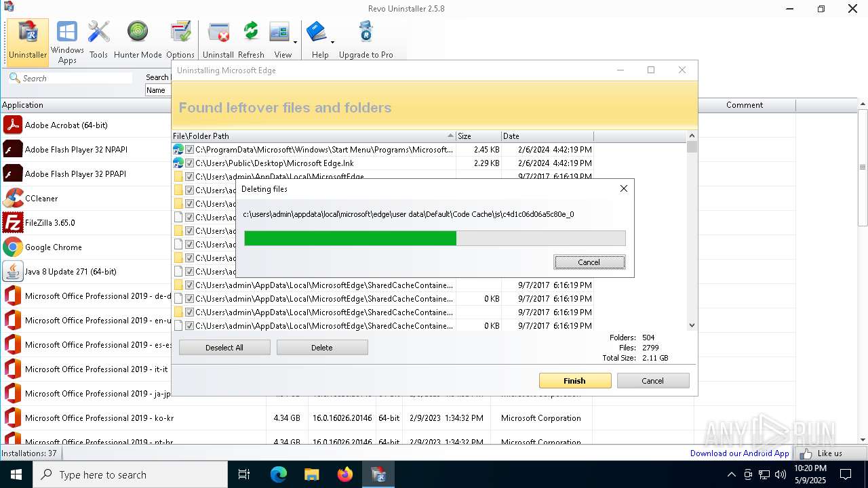868x488 pixels.
Task: Cancel the Uninstalling Microsoft Edge wizard
Action: [x=653, y=381]
